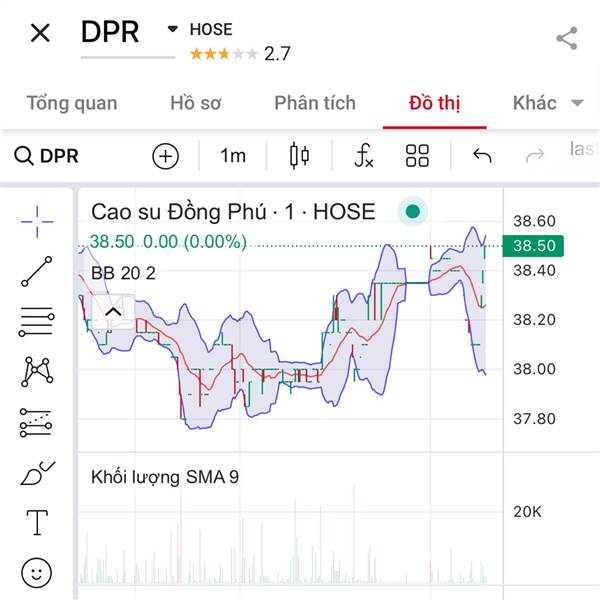Open the DPR ticker dropdown arrow
The height and width of the screenshot is (600, 600).
tap(173, 29)
